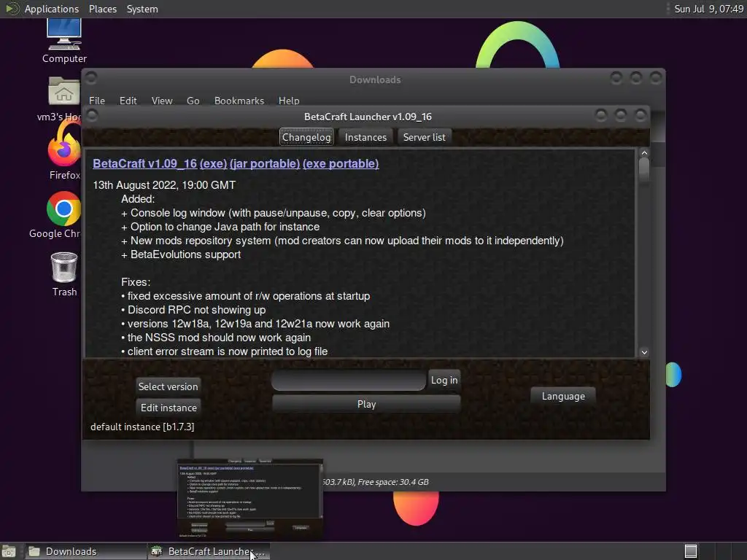Open the BetaCraft v1.09_16 link
The image size is (747, 560).
pyautogui.click(x=145, y=163)
